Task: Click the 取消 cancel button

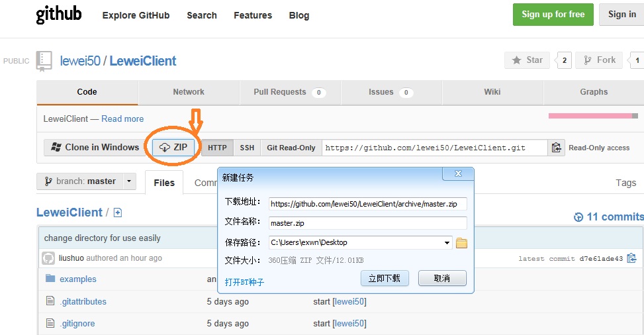Action: tap(442, 278)
